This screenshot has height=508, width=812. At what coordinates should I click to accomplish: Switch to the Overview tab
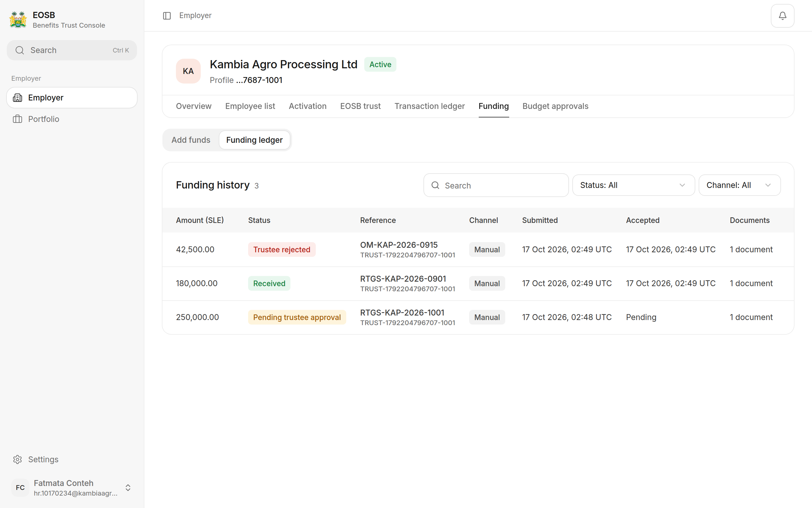pos(194,106)
